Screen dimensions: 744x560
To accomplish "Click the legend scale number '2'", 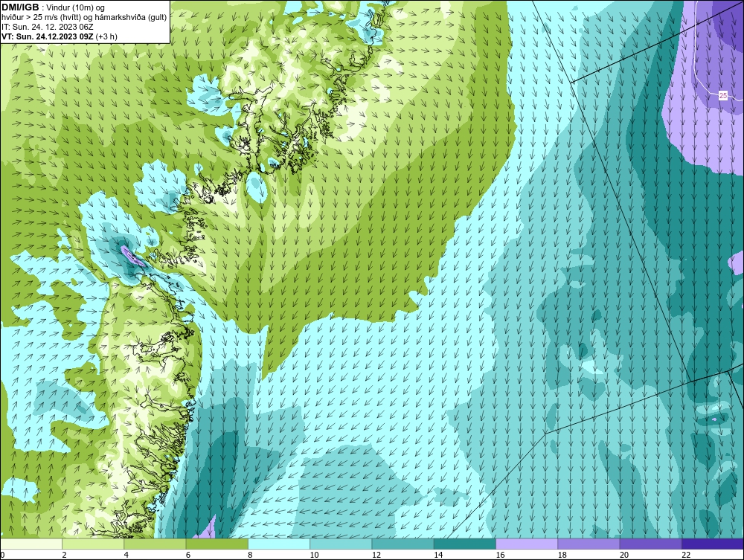I will click(64, 556).
